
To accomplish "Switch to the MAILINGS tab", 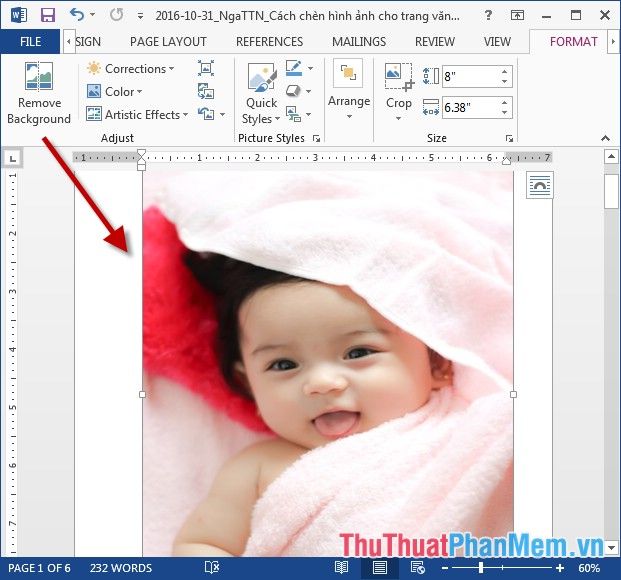I will coord(359,42).
